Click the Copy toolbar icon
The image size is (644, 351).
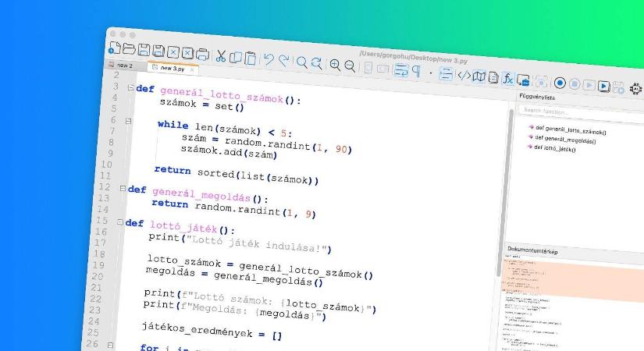[235, 57]
